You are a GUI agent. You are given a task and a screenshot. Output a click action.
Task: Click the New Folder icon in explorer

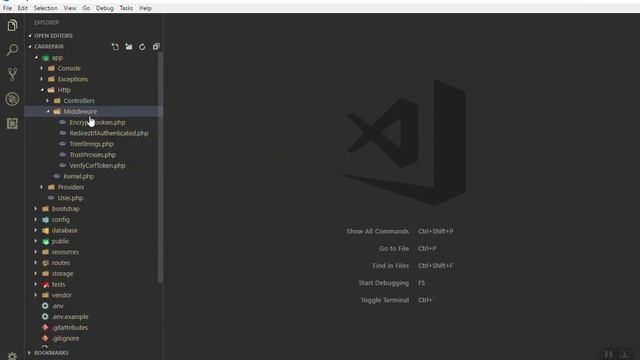(x=129, y=47)
